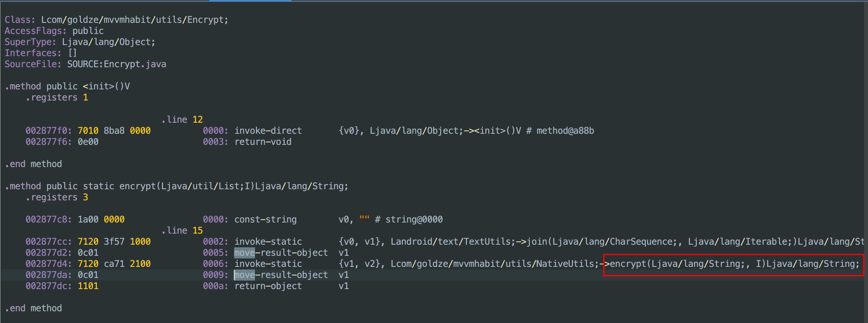Select the SuperType Ljava/lang/Object; text

point(109,42)
